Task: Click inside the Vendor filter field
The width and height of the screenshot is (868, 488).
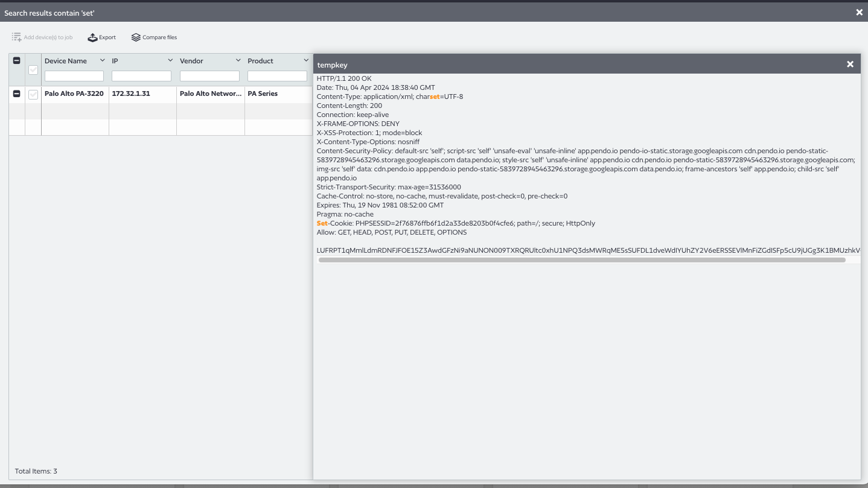Action: (x=209, y=75)
